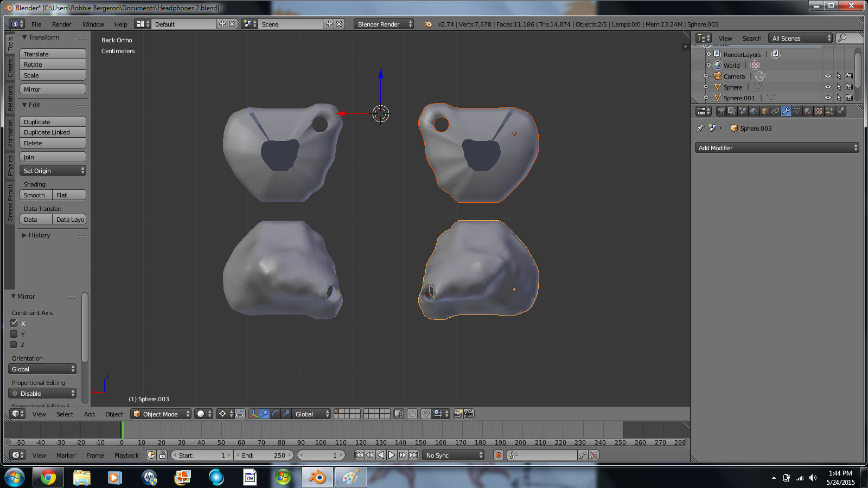Open the Blender Render engine dropdown
The image size is (868, 488).
[x=384, y=24]
